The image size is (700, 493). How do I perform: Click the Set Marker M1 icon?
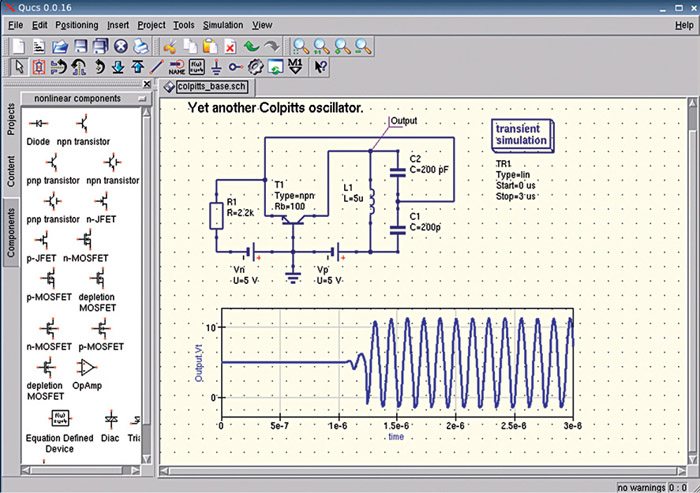296,67
